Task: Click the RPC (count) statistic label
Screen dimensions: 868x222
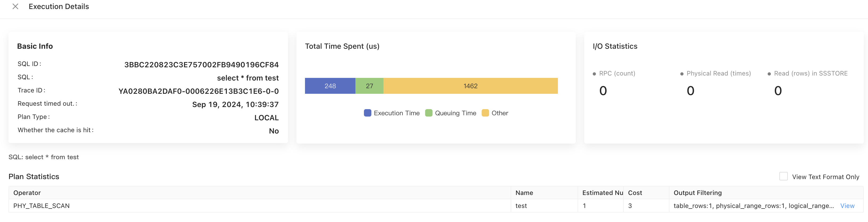Action: tap(617, 73)
